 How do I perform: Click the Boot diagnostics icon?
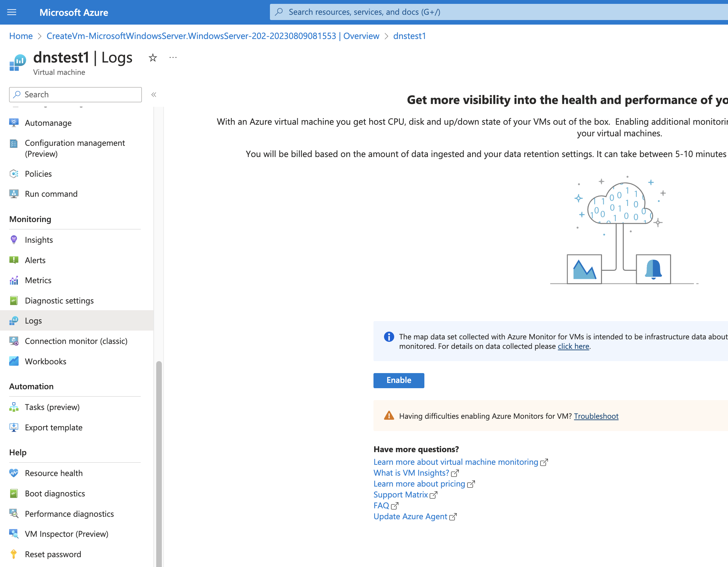(14, 493)
